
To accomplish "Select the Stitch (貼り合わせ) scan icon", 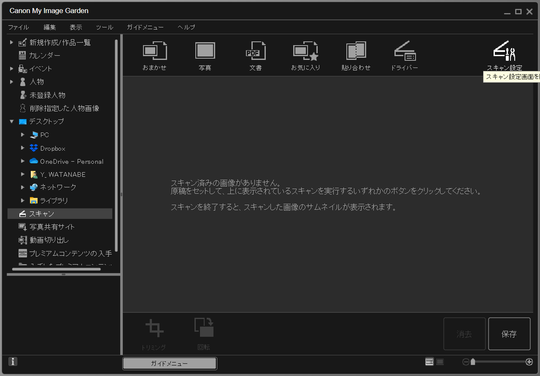I will click(x=356, y=55).
